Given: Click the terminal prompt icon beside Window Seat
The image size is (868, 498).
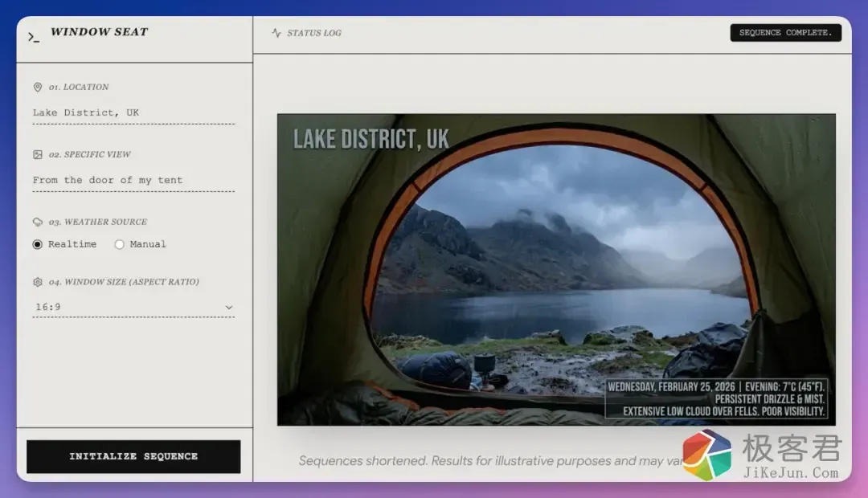Looking at the screenshot, I should click(33, 37).
